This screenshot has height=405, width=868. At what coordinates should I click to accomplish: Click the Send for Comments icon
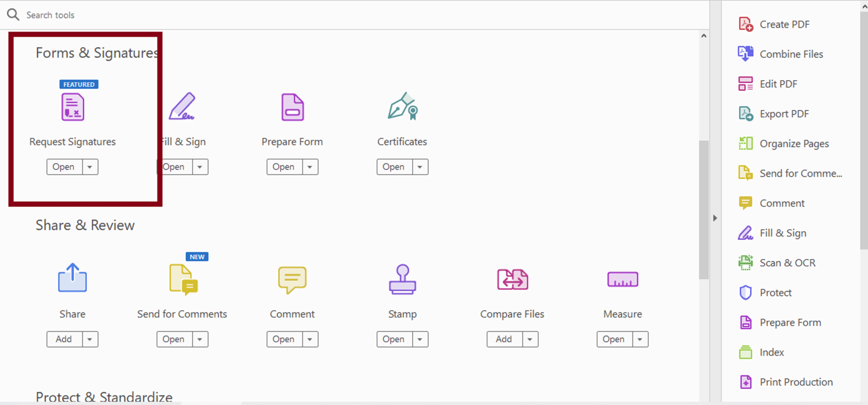coord(183,279)
